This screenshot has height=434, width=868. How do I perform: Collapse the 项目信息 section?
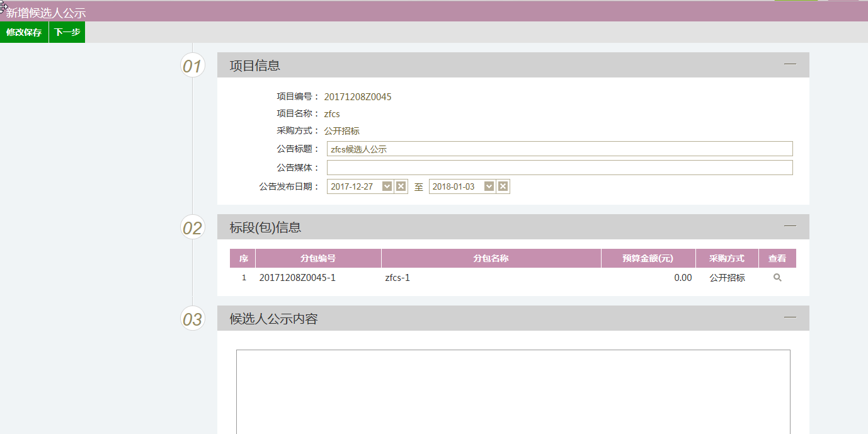(x=790, y=64)
